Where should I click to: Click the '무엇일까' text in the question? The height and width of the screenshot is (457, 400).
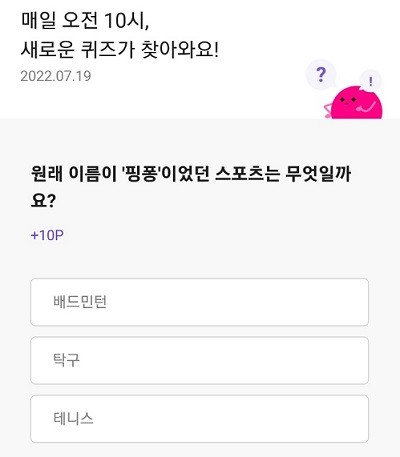pos(318,174)
